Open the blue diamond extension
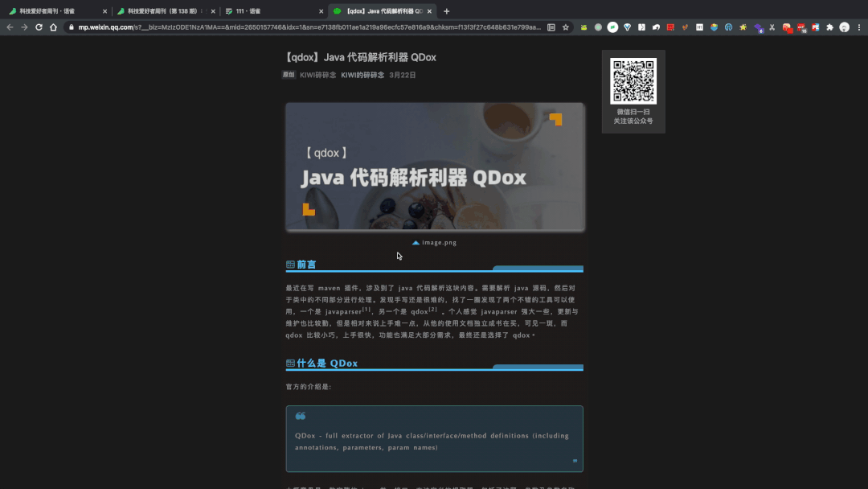The height and width of the screenshot is (489, 868). tap(627, 27)
